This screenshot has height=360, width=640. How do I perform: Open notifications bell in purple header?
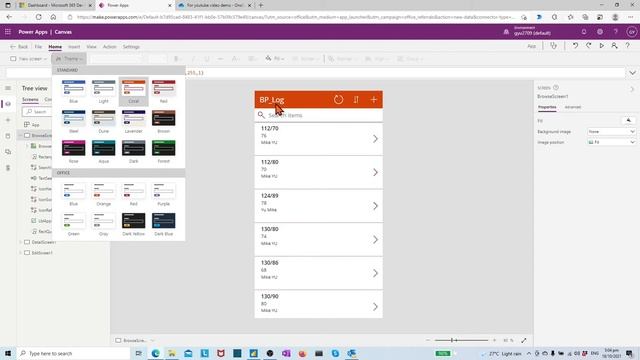tap(584, 32)
